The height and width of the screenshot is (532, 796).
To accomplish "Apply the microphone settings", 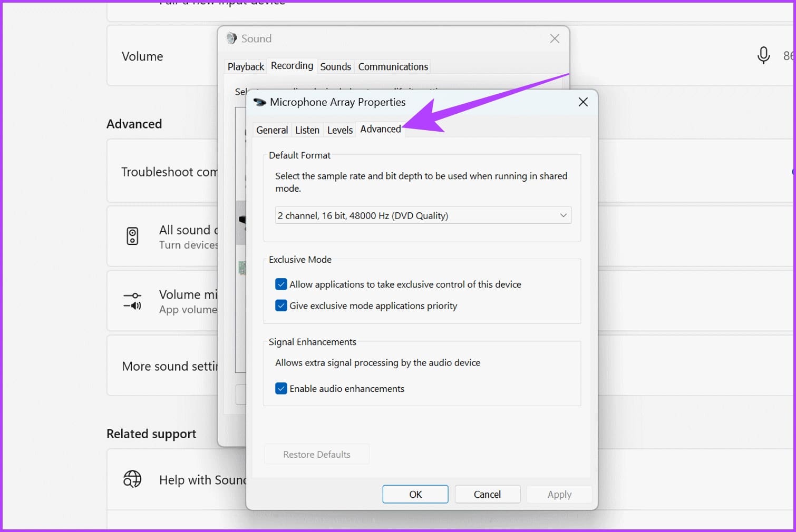I will tap(559, 494).
